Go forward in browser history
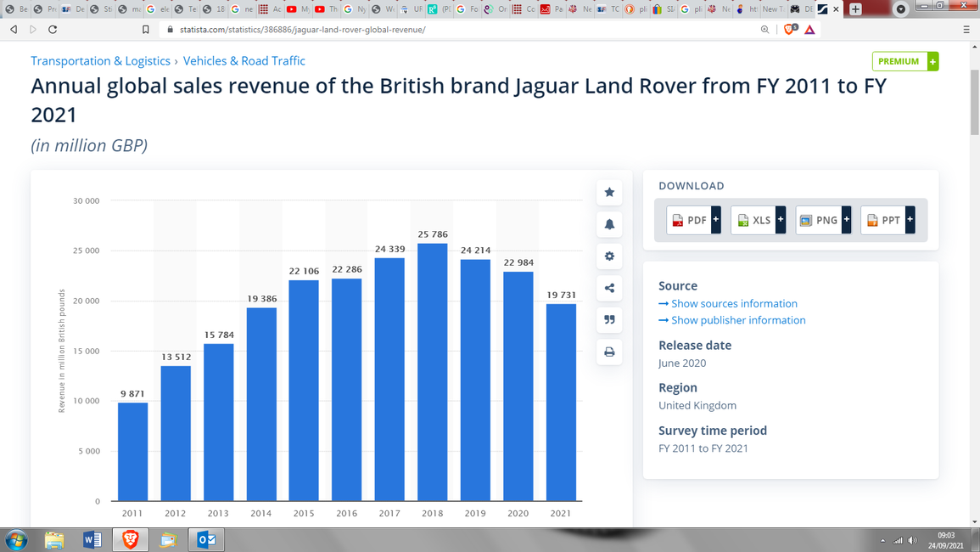 point(33,30)
